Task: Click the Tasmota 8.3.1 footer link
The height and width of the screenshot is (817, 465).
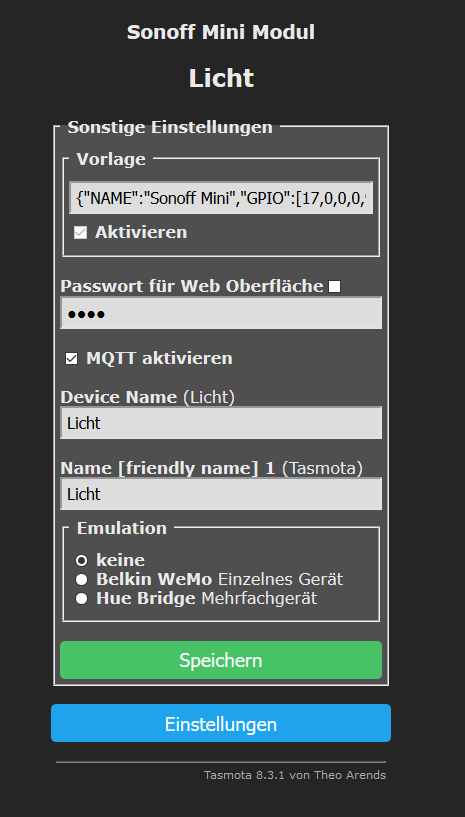Action: point(295,775)
